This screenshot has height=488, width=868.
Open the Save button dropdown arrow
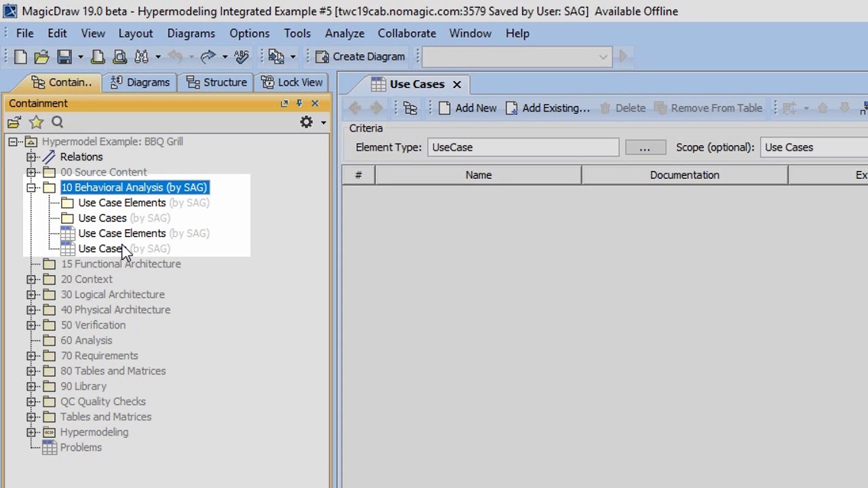pos(80,57)
